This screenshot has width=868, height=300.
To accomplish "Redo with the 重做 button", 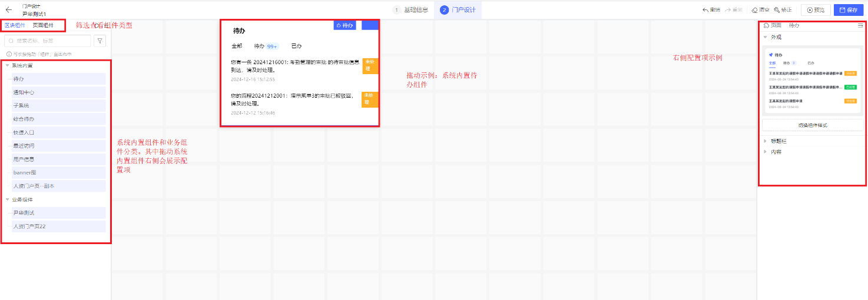I will pos(734,10).
